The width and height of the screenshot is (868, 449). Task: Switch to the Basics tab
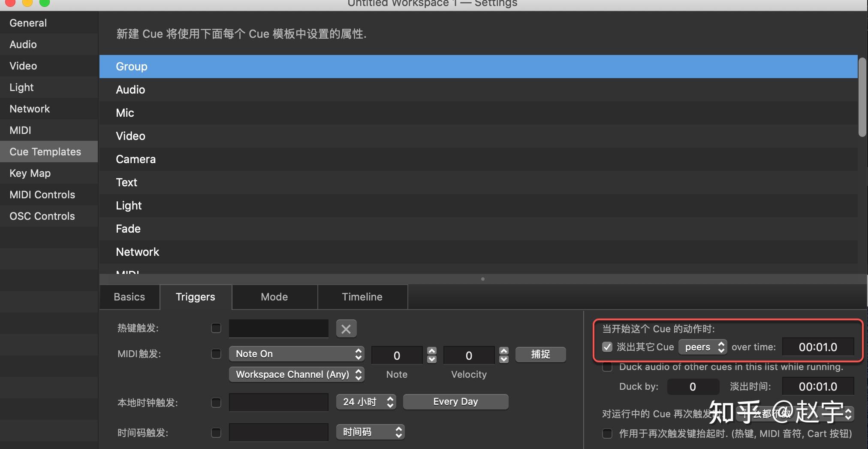coord(129,297)
